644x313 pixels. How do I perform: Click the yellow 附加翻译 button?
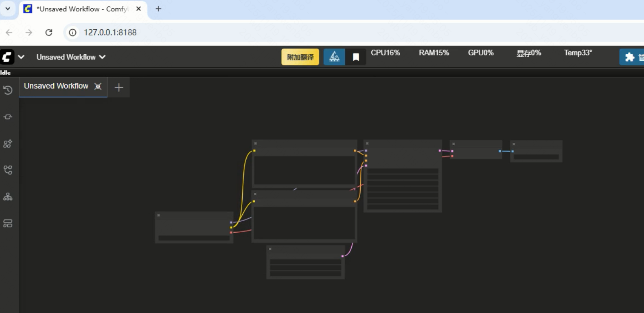pyautogui.click(x=300, y=57)
